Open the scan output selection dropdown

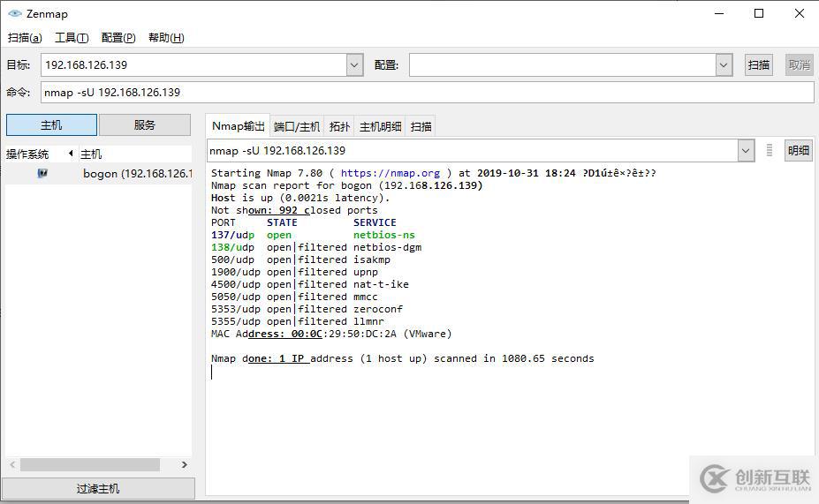coord(746,151)
